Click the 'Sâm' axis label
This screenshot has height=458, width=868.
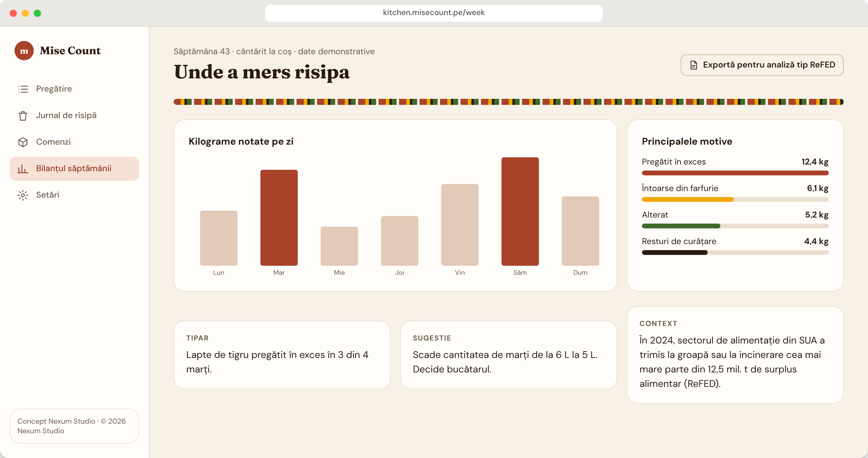(x=520, y=273)
